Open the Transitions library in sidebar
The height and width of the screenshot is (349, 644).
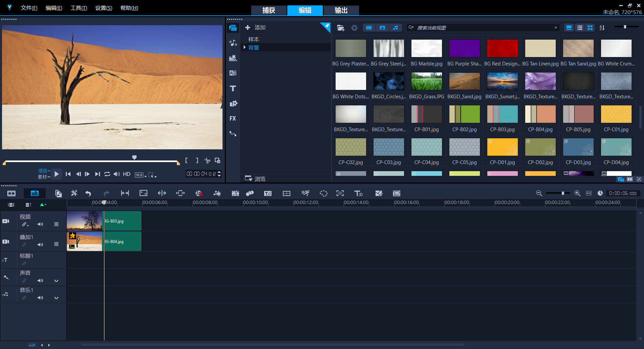[x=233, y=73]
